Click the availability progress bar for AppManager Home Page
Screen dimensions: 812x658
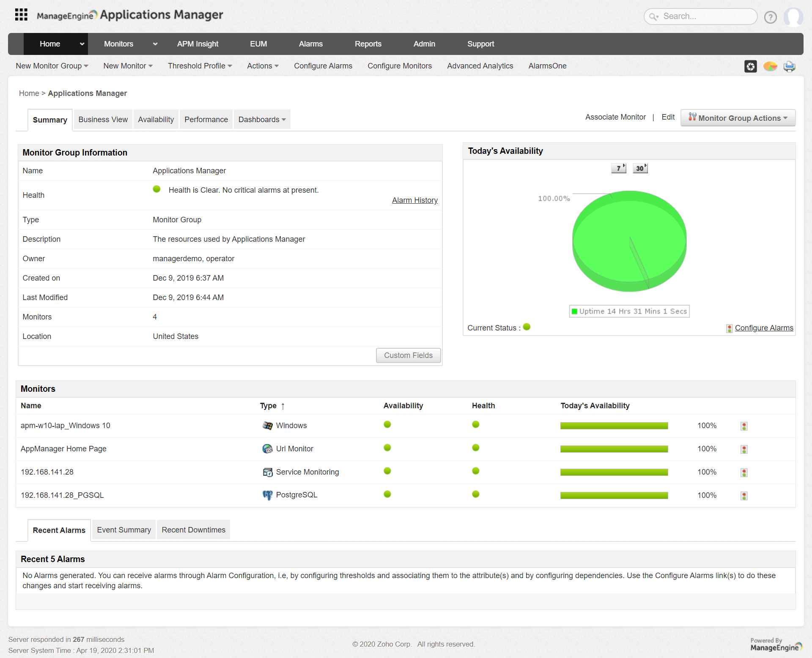tap(614, 449)
